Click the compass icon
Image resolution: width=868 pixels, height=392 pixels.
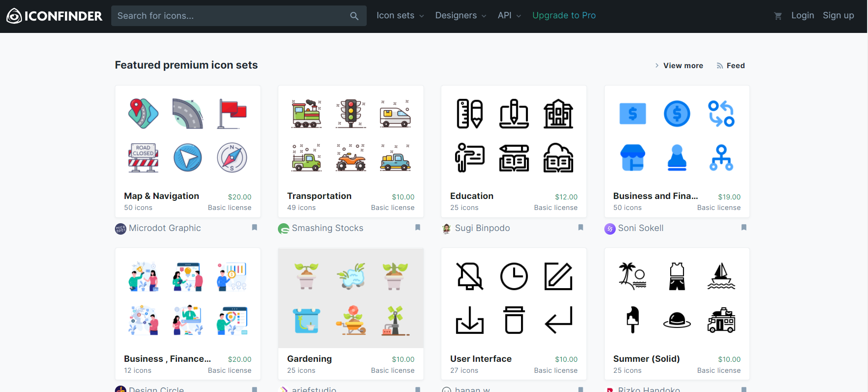[x=232, y=158]
